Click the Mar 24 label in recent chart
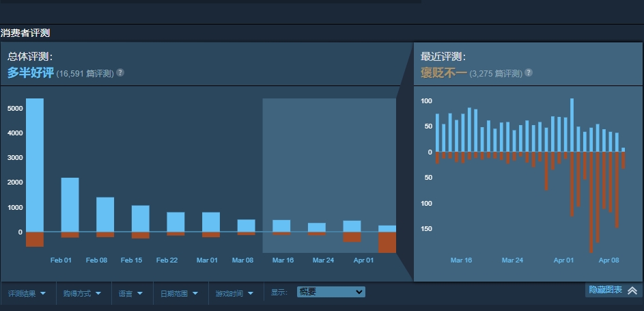Viewport: 644px width, 311px height. [512, 260]
